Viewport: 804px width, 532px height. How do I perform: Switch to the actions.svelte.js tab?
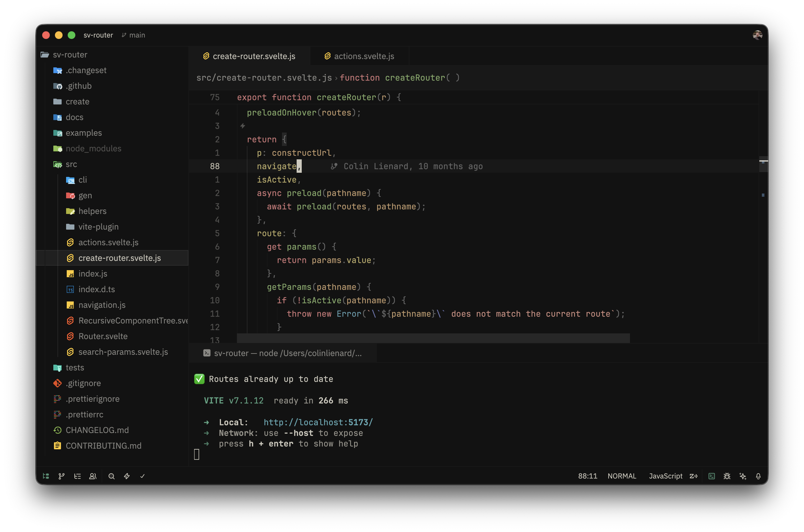coord(359,56)
